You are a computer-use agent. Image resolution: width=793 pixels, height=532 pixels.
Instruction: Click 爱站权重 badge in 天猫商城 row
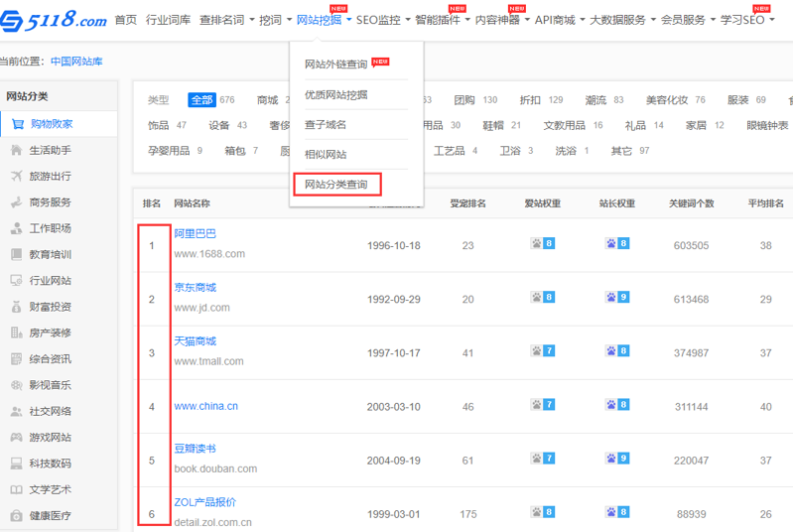point(543,350)
